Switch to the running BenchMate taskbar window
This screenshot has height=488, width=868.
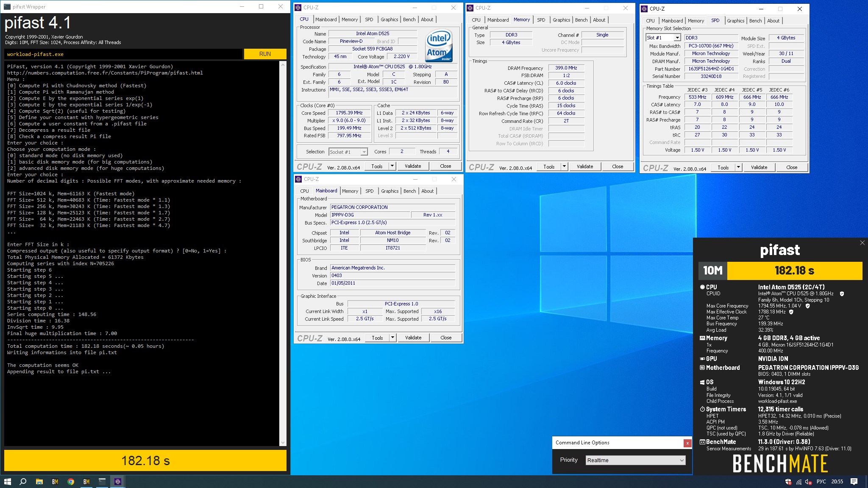point(86,482)
